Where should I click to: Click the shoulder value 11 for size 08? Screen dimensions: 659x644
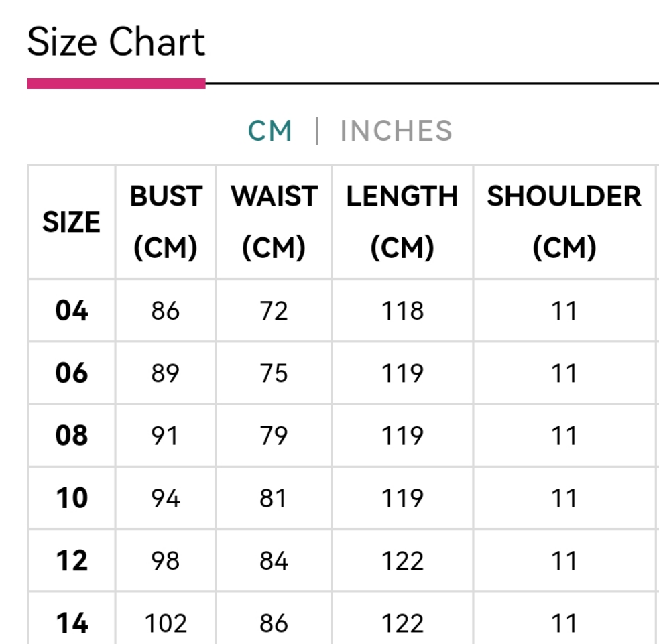[564, 436]
